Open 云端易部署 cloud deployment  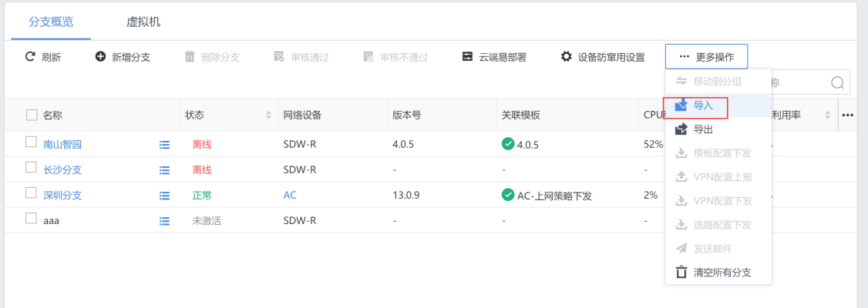tap(494, 57)
